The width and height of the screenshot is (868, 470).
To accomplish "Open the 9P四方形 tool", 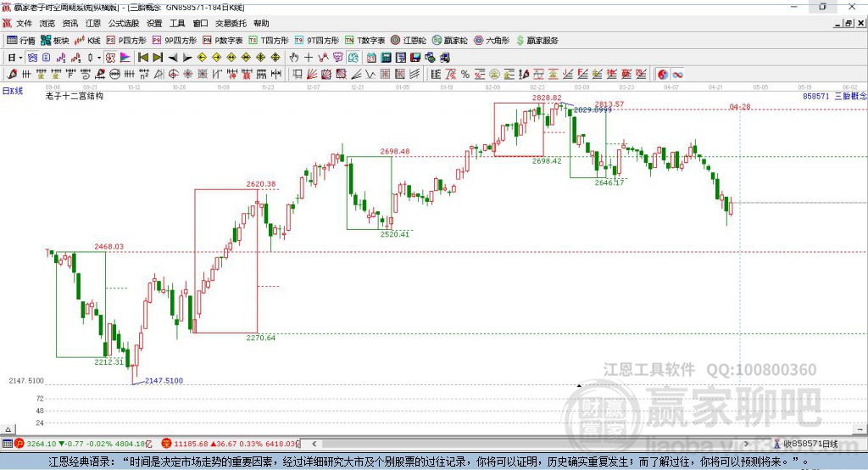I will (x=175, y=41).
